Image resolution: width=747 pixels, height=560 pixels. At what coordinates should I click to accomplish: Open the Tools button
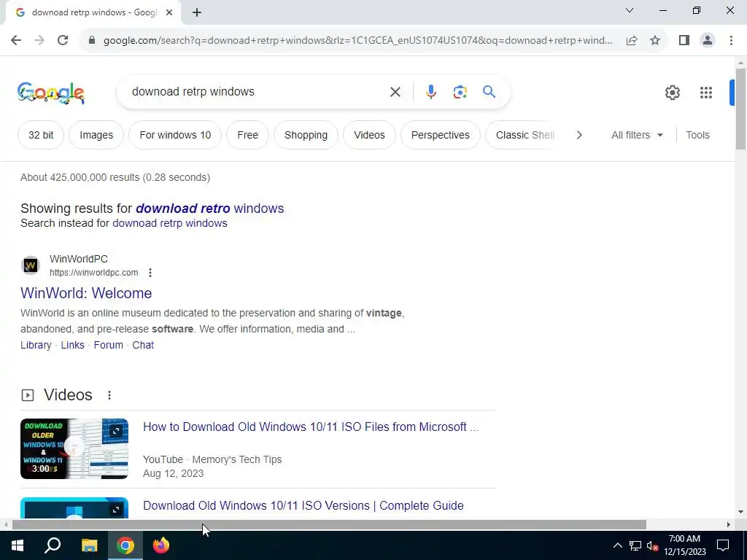697,135
